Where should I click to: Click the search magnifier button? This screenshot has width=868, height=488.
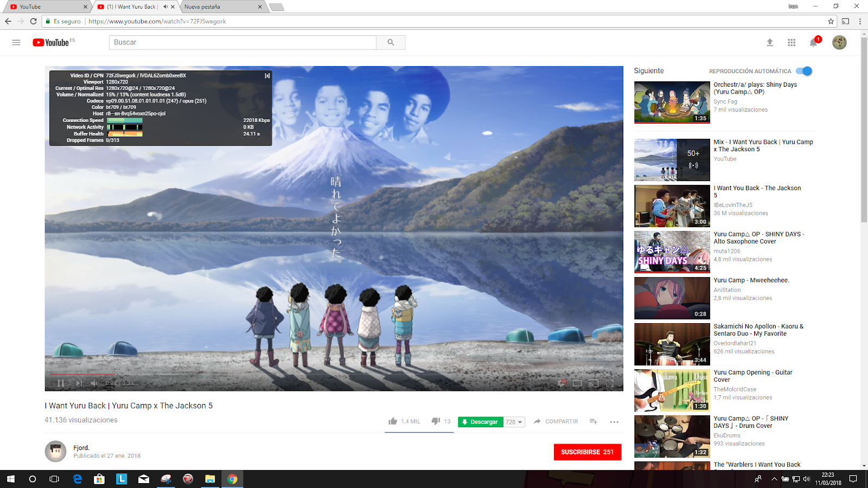click(391, 42)
